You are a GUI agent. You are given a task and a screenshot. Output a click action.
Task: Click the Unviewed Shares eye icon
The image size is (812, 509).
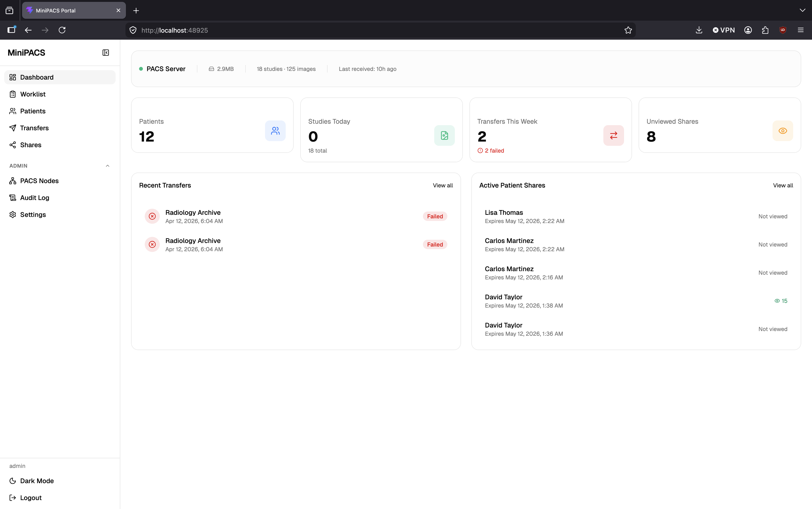coord(782,131)
